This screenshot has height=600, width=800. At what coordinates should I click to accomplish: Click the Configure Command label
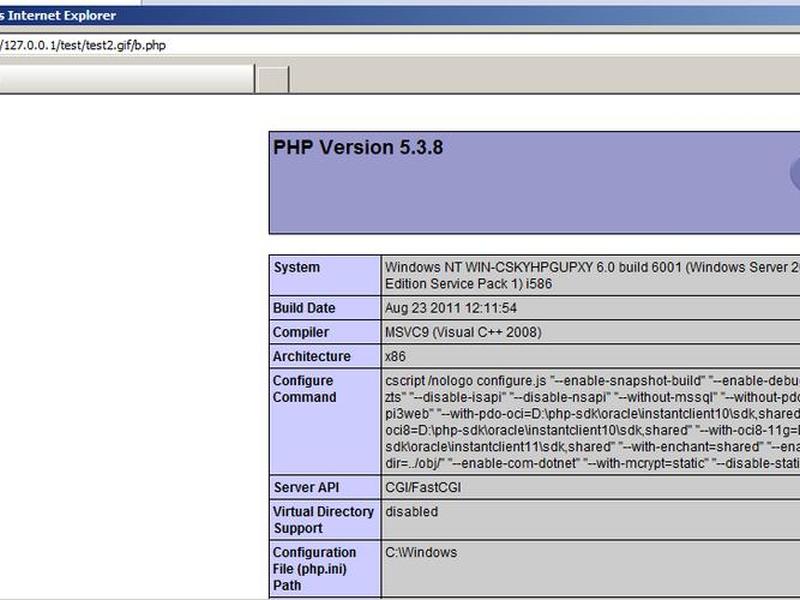(x=305, y=389)
